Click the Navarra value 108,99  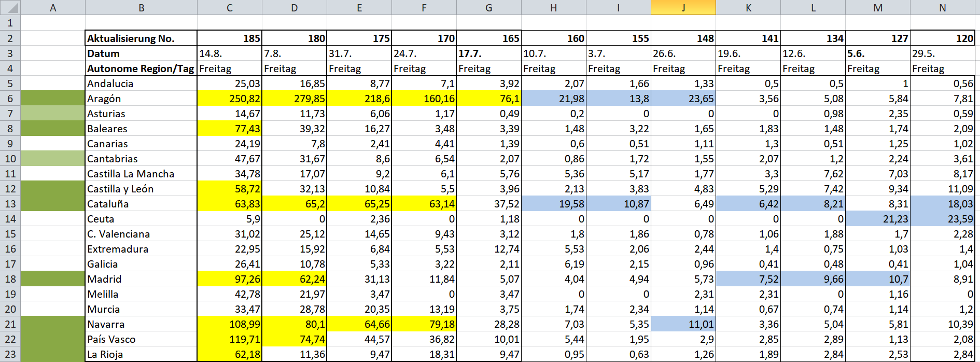pyautogui.click(x=230, y=324)
